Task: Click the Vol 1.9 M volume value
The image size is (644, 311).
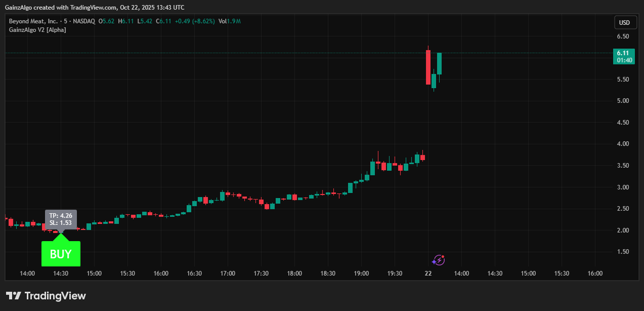Action: 229,21
